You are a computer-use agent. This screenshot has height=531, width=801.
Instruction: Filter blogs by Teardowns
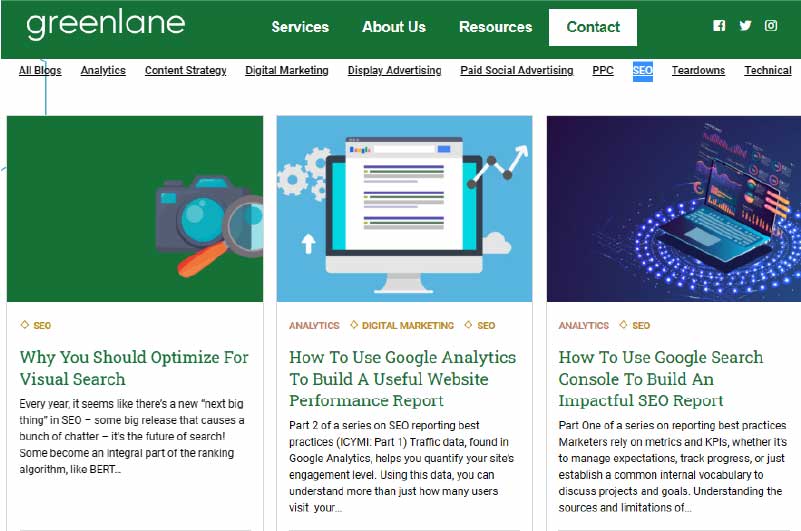(x=698, y=71)
